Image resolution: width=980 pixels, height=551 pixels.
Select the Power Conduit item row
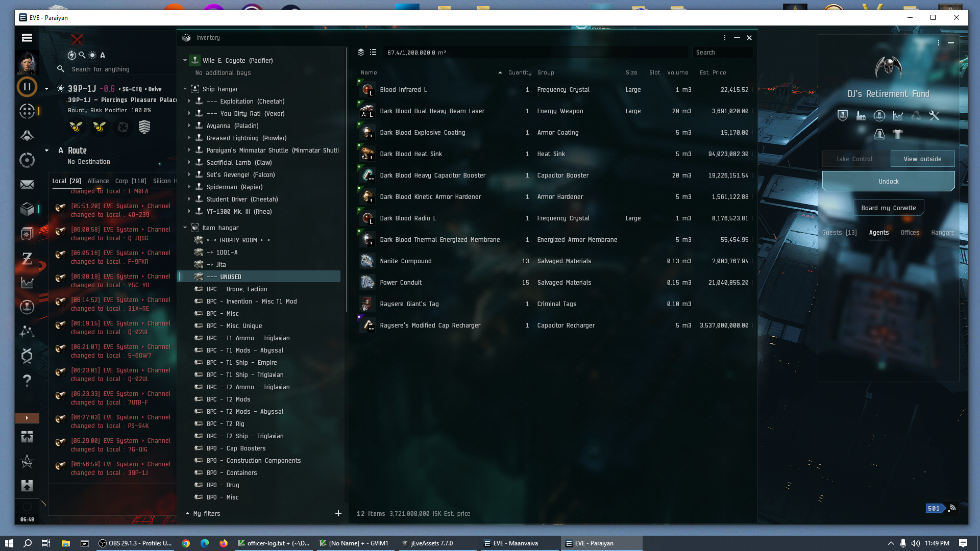555,282
